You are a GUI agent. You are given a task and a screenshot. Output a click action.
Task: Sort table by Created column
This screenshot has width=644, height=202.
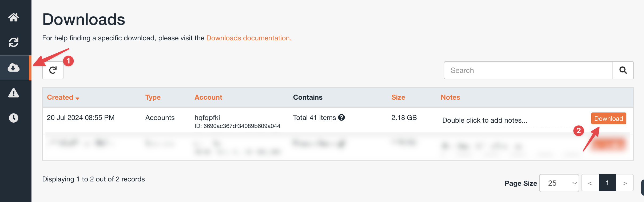[63, 97]
